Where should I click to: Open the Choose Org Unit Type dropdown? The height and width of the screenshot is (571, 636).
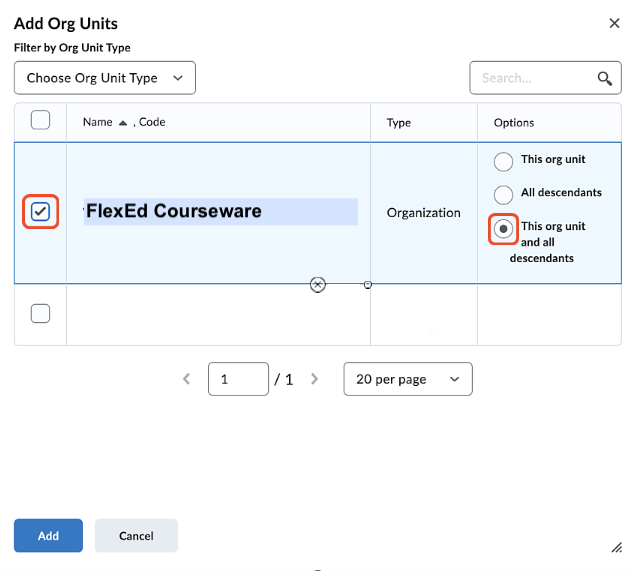pos(105,78)
